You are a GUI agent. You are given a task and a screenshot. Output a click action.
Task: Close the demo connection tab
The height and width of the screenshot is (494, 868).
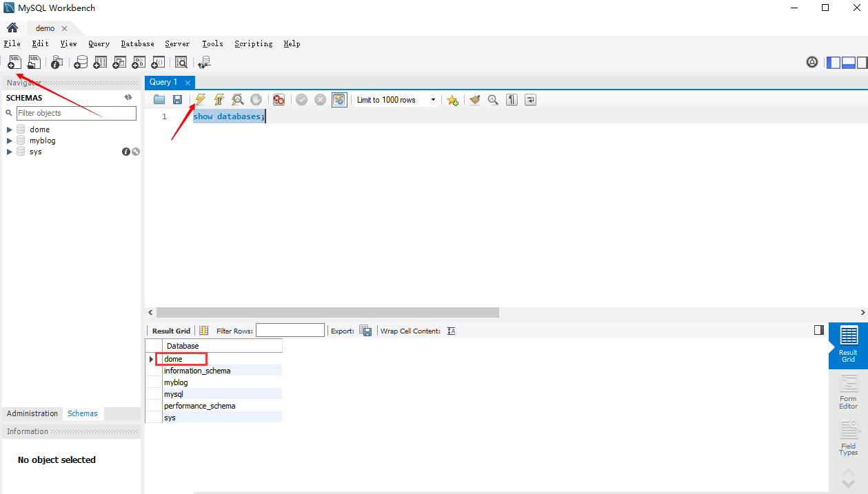tap(64, 28)
